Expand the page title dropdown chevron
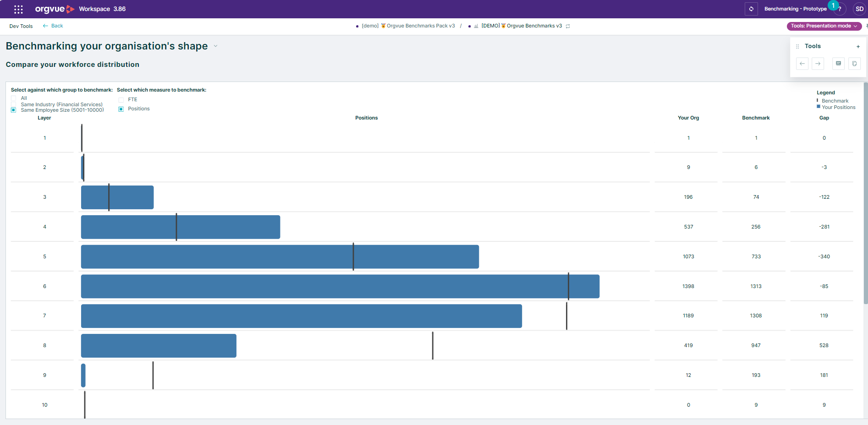Image resolution: width=868 pixels, height=425 pixels. [215, 46]
